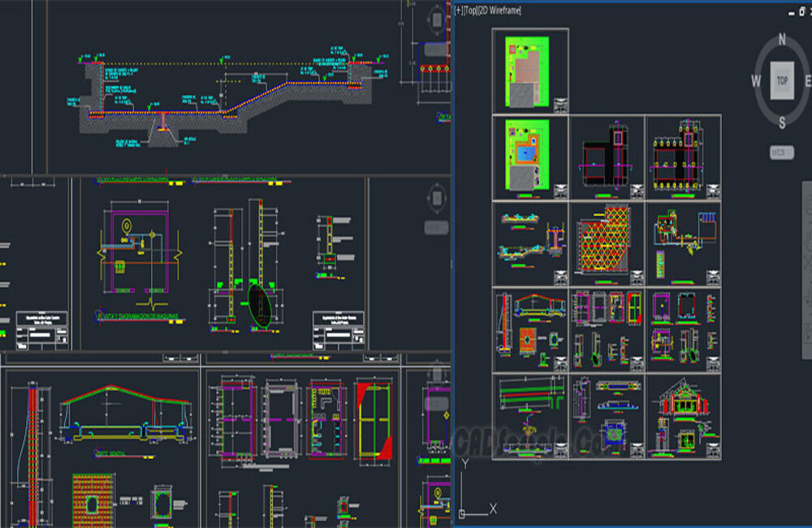This screenshot has height=528, width=812.
Task: Open the WCS coordinate system dropdown
Action: click(781, 153)
